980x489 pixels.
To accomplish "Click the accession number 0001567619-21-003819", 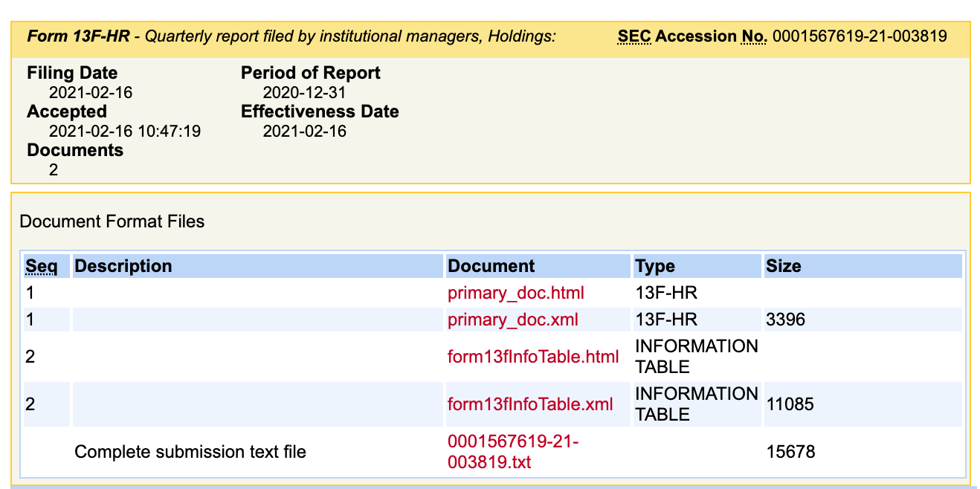I will 860,36.
